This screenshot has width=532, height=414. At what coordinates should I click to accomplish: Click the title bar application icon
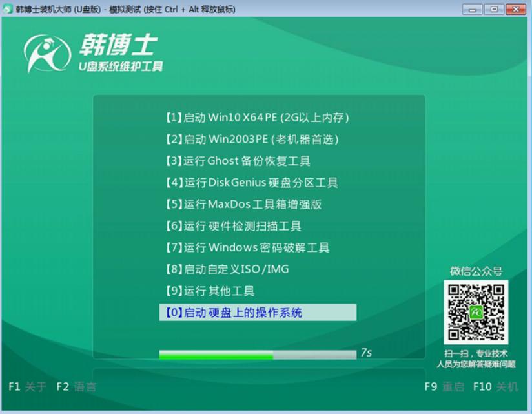[x=8, y=8]
